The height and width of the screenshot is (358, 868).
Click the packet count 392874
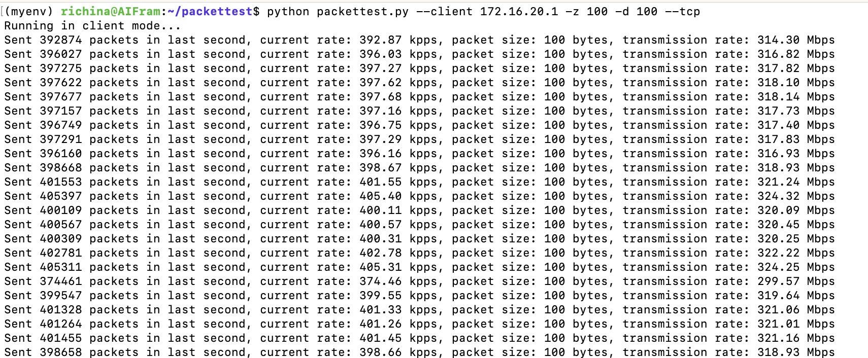(60, 40)
